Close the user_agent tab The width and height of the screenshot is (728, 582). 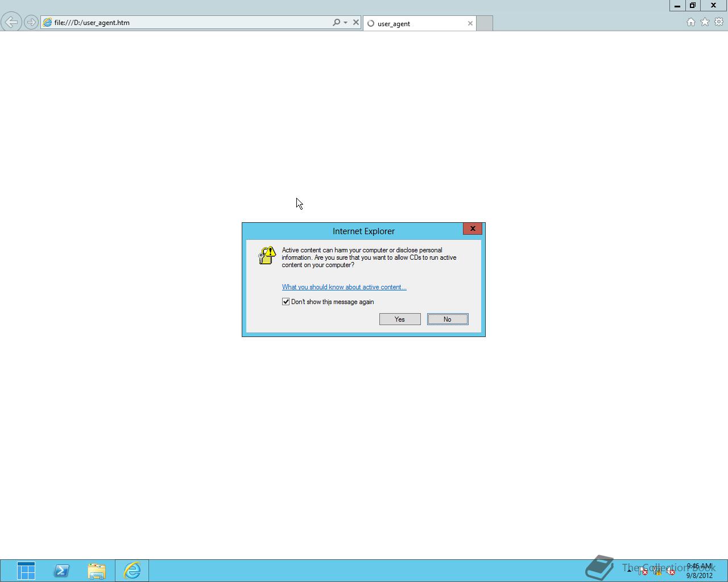click(470, 23)
